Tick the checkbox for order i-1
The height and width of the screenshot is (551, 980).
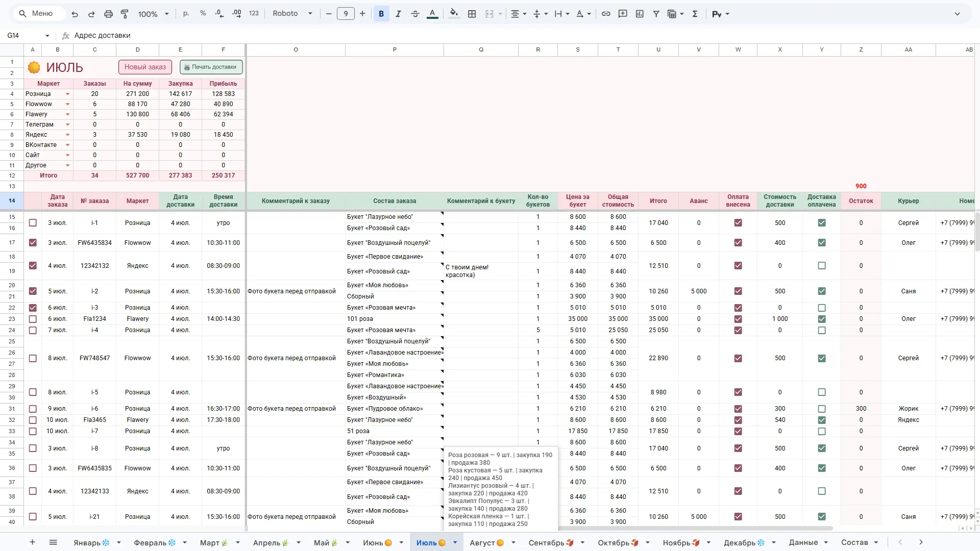33,223
